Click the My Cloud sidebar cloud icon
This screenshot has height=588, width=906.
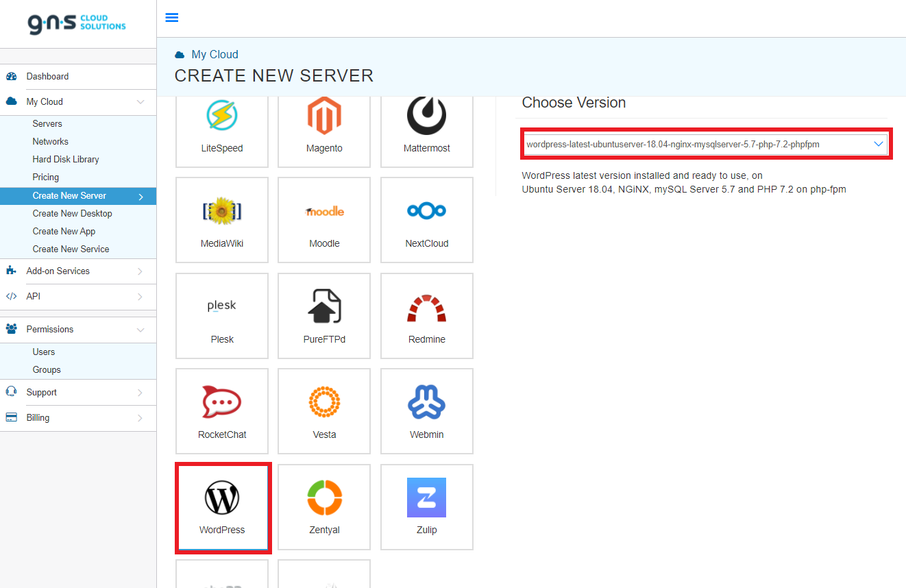click(x=11, y=101)
